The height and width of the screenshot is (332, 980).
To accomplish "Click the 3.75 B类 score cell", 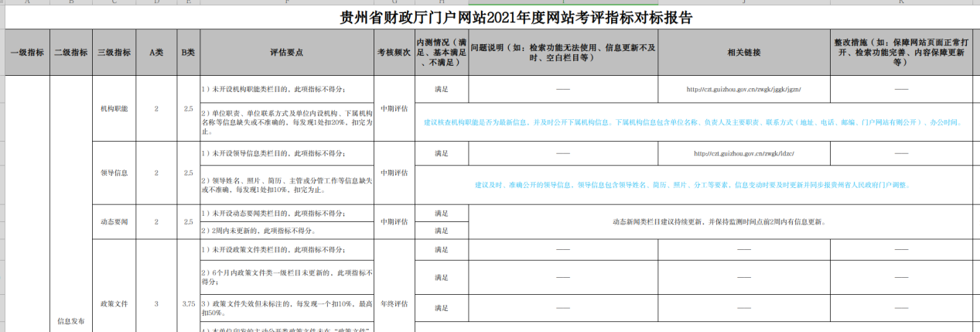I will click(x=188, y=304).
